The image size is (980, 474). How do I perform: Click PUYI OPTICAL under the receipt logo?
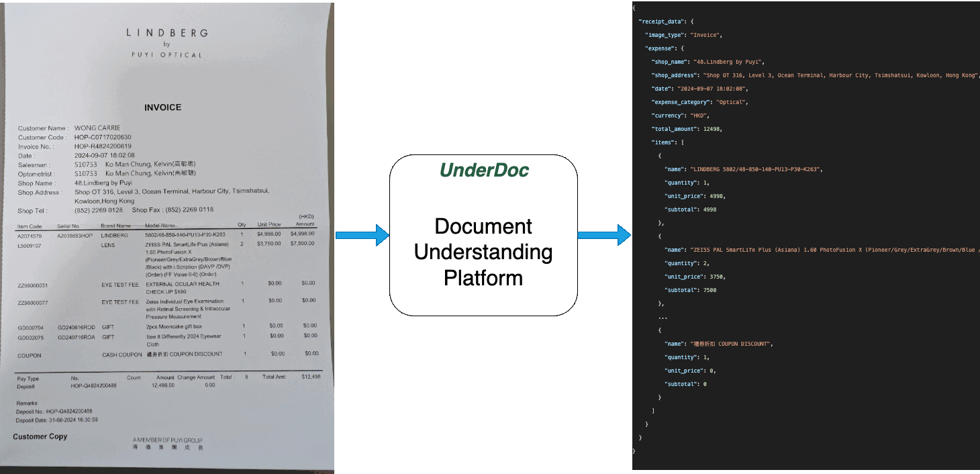[167, 55]
